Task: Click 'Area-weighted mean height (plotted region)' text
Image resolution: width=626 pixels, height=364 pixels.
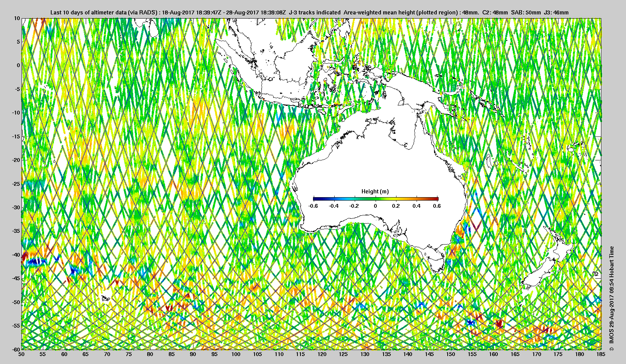Action: pyautogui.click(x=401, y=13)
